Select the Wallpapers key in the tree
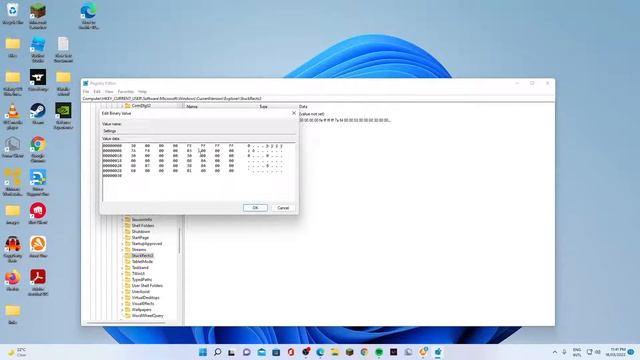This screenshot has height=360, width=640. click(142, 310)
